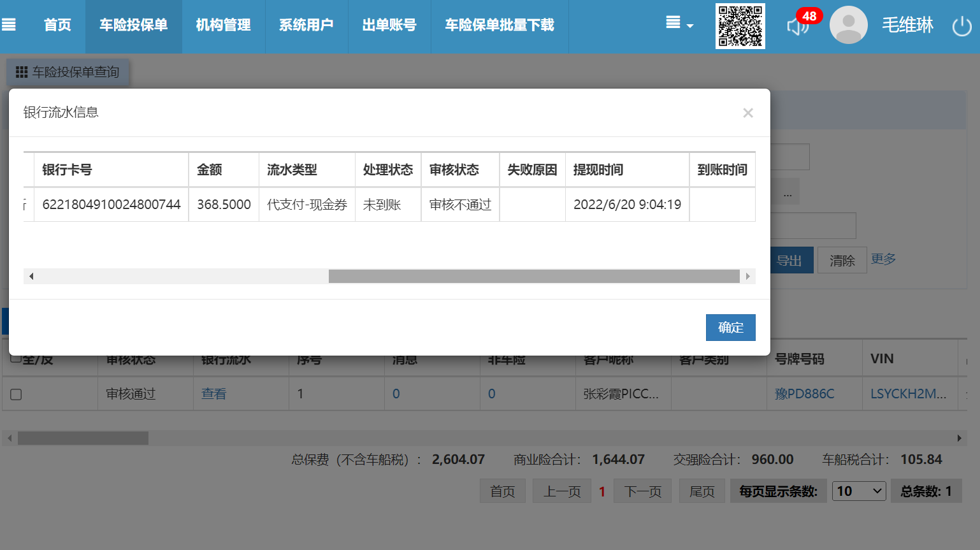980x550 pixels.
Task: Click the 查看 bank flow link
Action: pyautogui.click(x=213, y=394)
